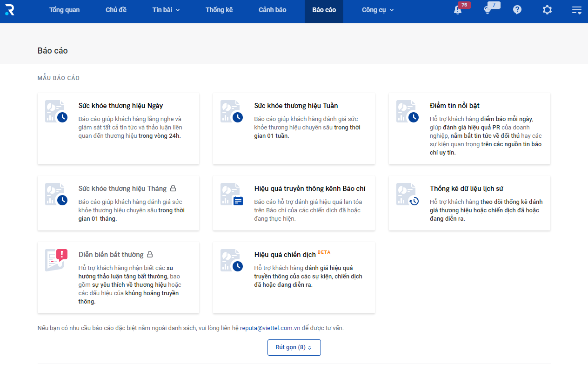The width and height of the screenshot is (588, 365).
Task: Open Hiệu quả chiến dịch report title
Action: [x=285, y=255]
